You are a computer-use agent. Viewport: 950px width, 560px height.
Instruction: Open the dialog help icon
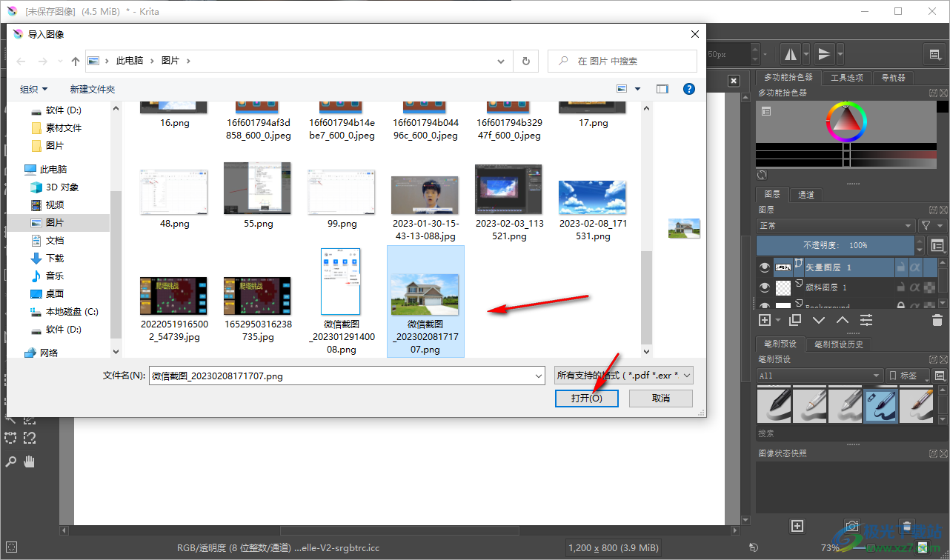pyautogui.click(x=688, y=89)
